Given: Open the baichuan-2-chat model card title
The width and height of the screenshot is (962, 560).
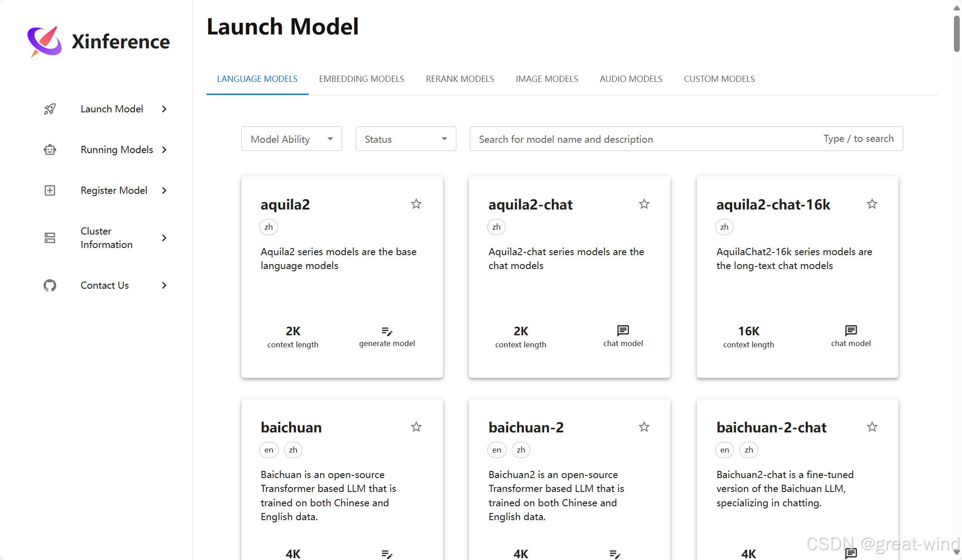Looking at the screenshot, I should (x=771, y=427).
